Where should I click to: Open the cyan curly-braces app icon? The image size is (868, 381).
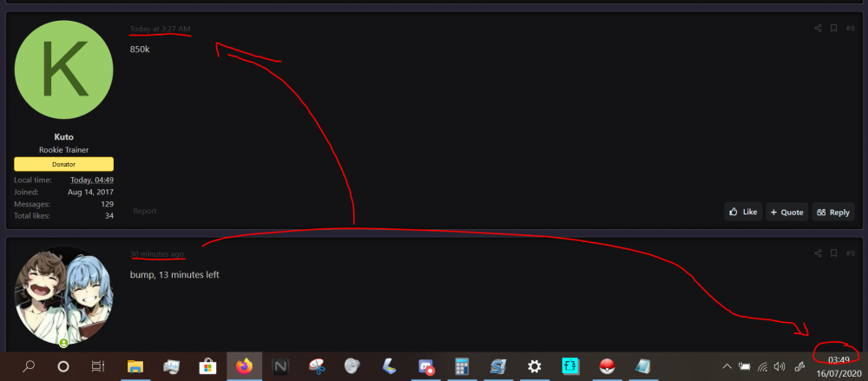570,366
